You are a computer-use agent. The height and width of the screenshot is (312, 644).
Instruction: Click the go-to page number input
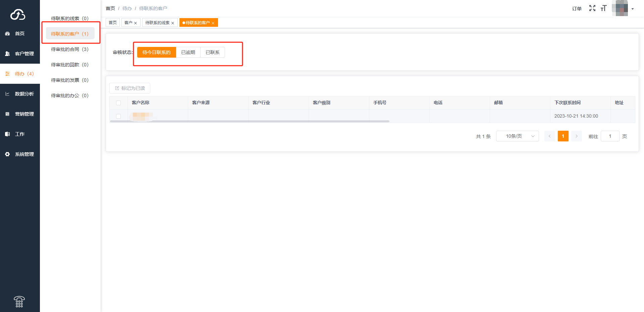pos(610,136)
